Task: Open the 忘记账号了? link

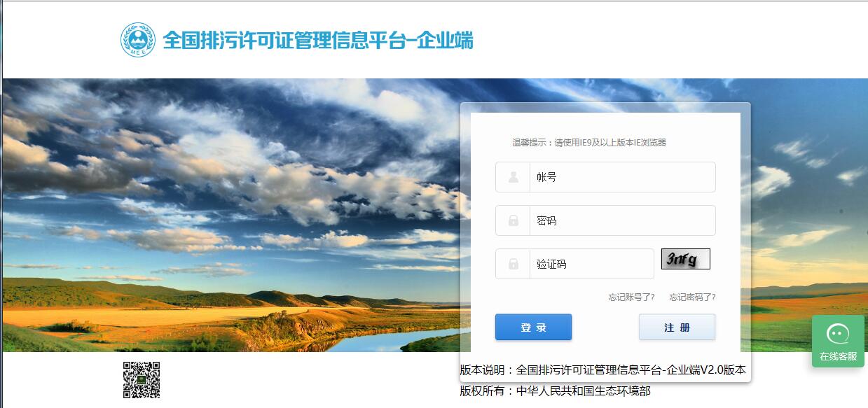Action: pos(631,297)
